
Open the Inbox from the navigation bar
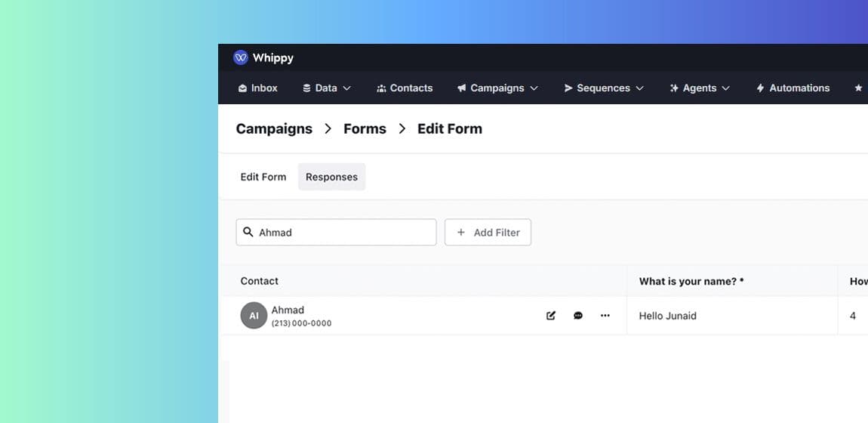click(258, 88)
